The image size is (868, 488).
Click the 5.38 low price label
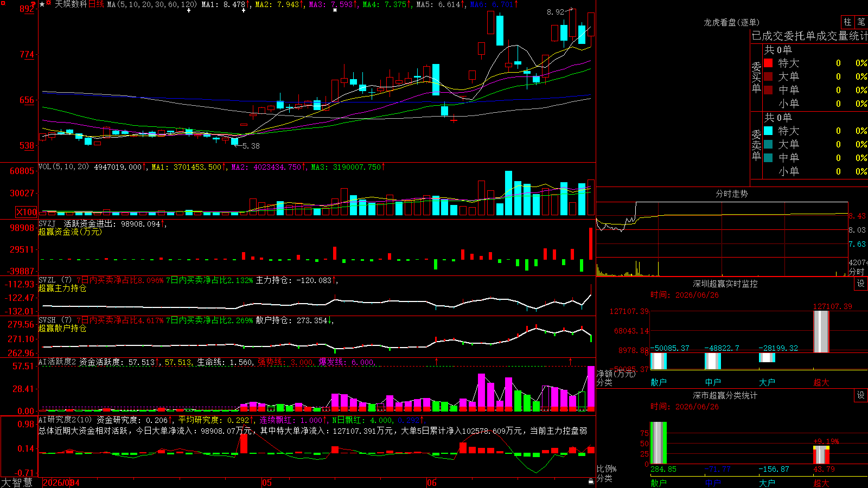(251, 146)
